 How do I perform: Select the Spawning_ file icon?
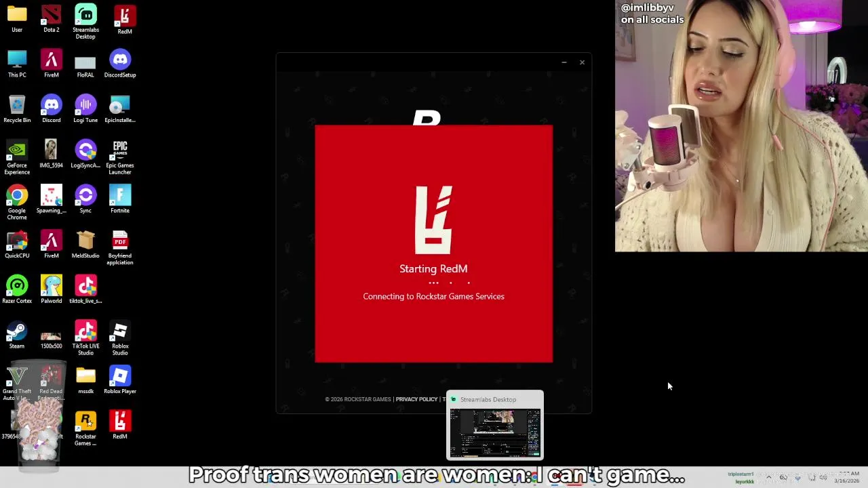coord(51,199)
